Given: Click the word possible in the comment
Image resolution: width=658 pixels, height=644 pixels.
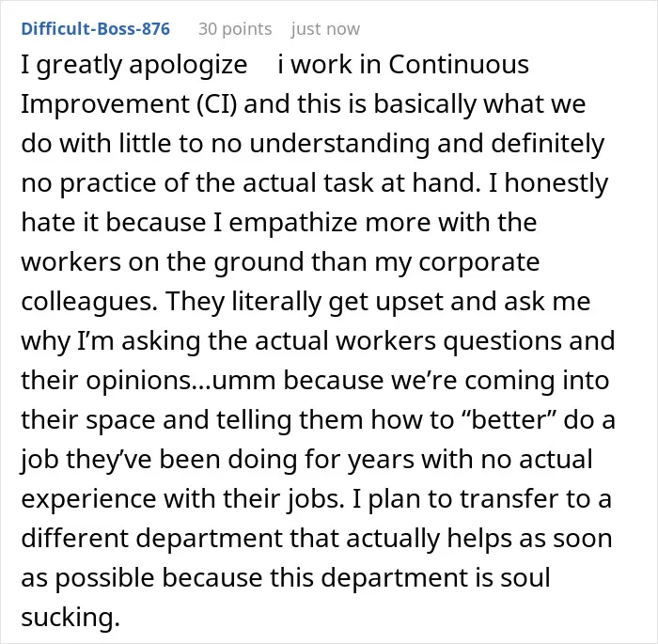Looking at the screenshot, I should coord(105,578).
